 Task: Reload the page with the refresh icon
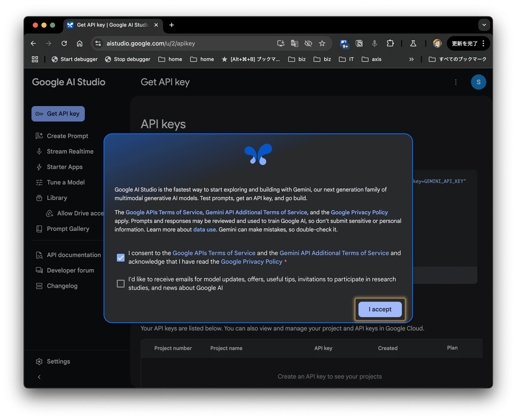pyautogui.click(x=64, y=43)
